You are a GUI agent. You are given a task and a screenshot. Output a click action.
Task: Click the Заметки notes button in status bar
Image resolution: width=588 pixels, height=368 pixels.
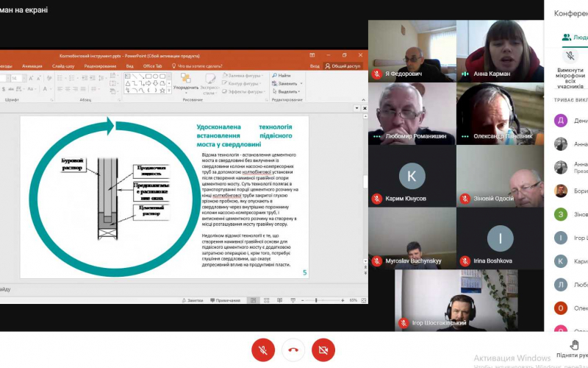click(193, 300)
